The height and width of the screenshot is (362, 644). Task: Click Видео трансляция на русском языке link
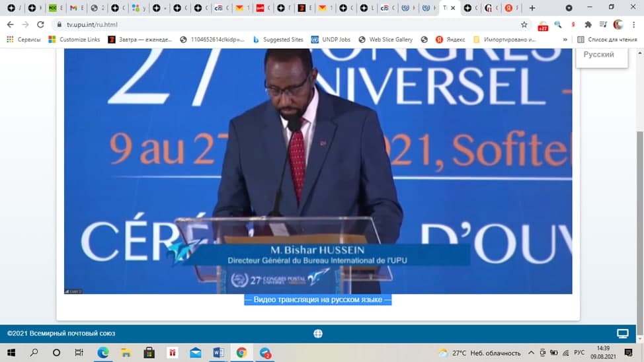(x=318, y=300)
